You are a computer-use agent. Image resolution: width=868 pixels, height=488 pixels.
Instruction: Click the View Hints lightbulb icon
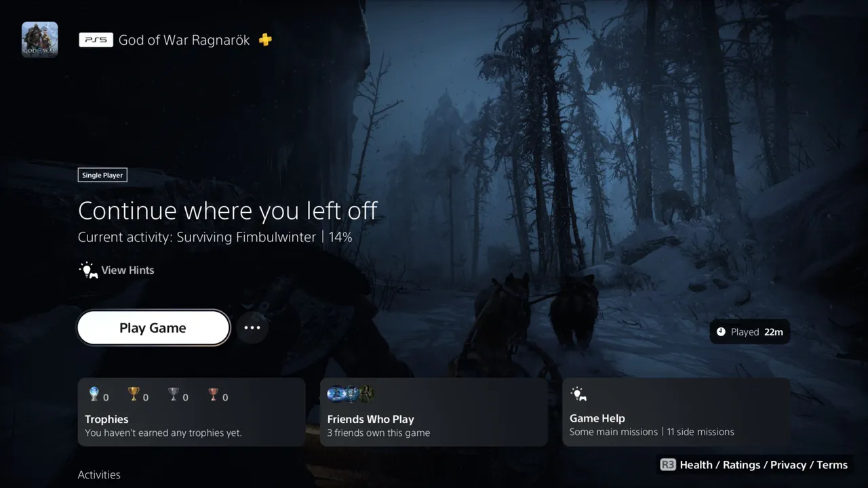pos(88,270)
